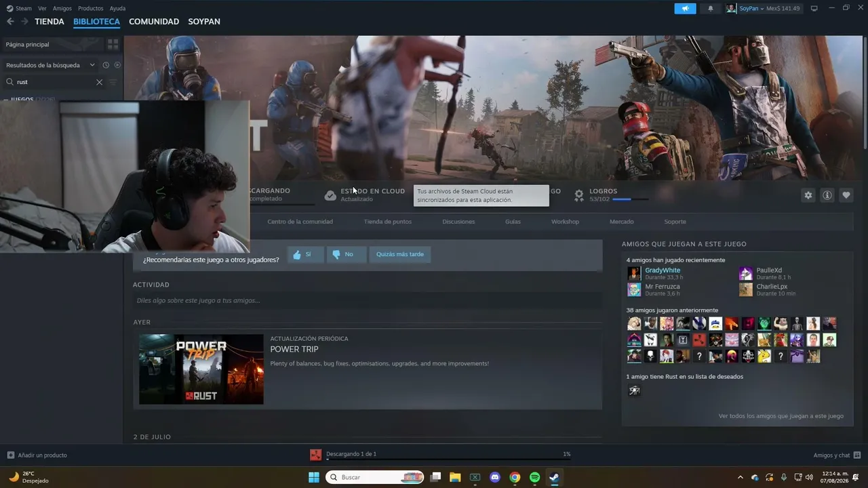Switch to Big Picture mode monitor icon
The width and height of the screenshot is (868, 488).
point(814,9)
